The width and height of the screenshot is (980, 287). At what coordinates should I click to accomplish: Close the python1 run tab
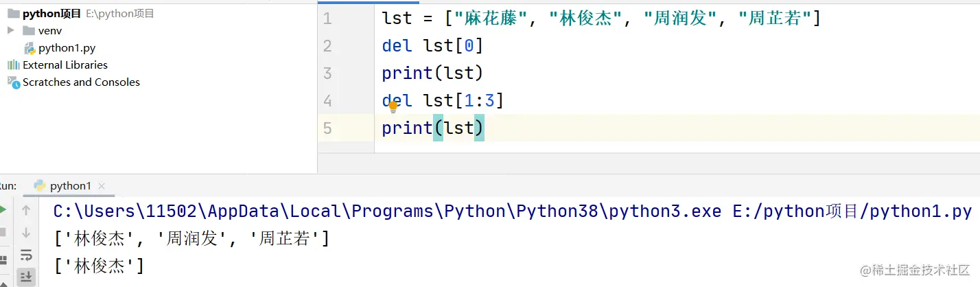pos(102,186)
